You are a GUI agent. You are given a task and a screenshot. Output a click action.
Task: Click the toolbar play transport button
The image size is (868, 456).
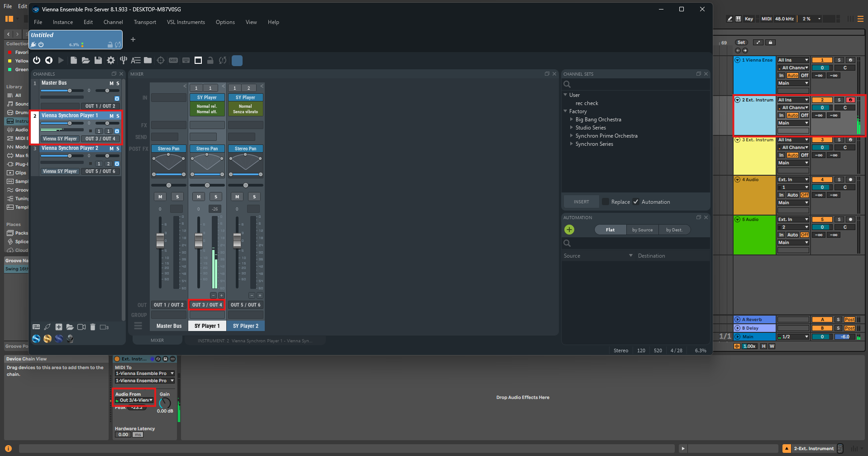[61, 60]
